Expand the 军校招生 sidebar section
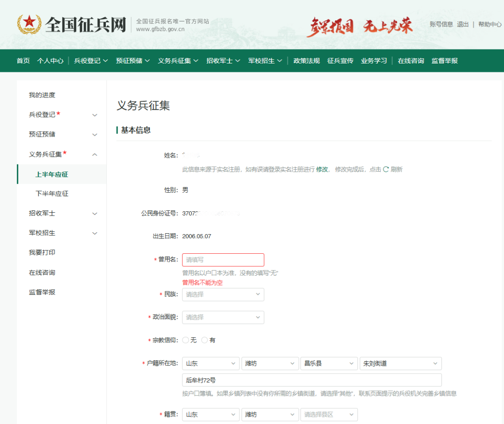This screenshot has width=504, height=424. (95, 233)
